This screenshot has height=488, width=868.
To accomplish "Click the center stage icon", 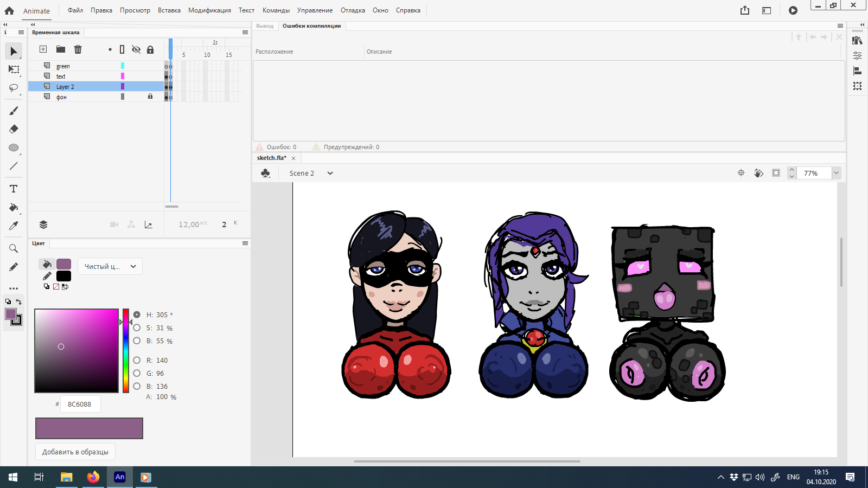I will click(741, 173).
